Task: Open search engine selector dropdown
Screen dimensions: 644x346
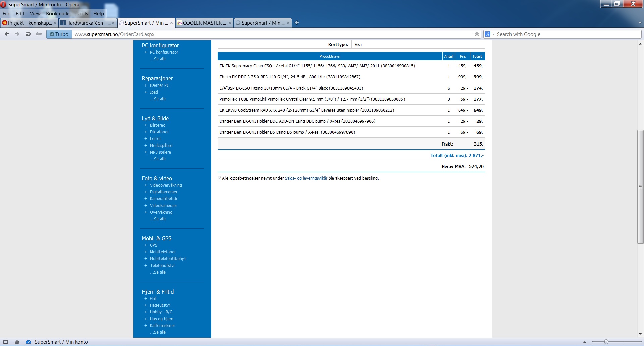Action: point(490,34)
